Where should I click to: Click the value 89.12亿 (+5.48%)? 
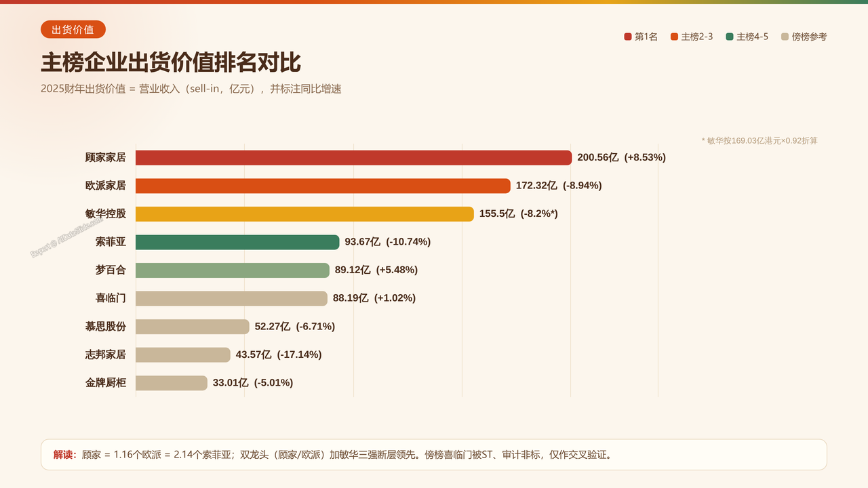[376, 270]
